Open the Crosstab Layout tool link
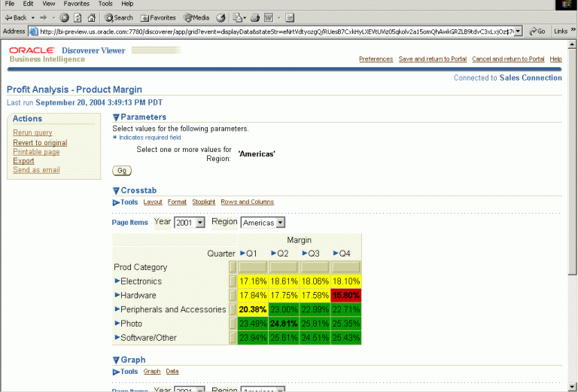578x392 pixels. 153,202
